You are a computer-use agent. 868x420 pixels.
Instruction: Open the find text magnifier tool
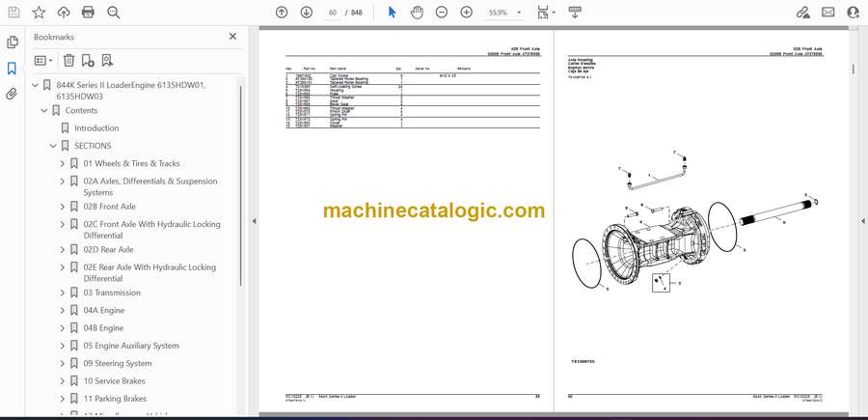(114, 13)
